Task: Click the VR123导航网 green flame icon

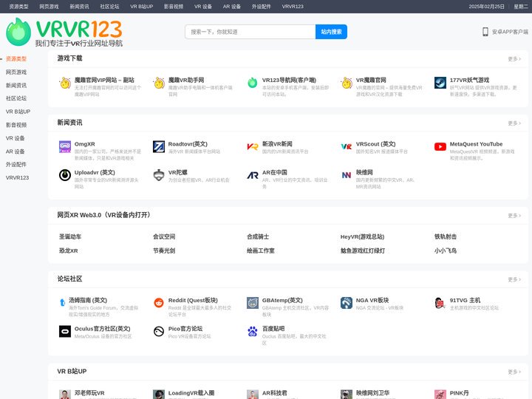Action: [253, 83]
